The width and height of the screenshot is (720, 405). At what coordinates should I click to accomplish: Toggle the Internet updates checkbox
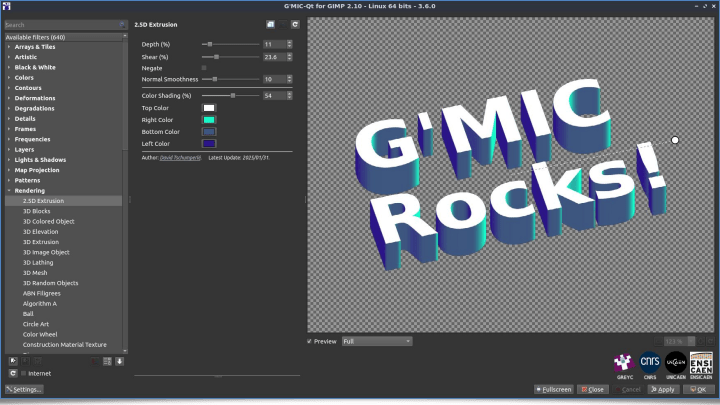pos(23,373)
